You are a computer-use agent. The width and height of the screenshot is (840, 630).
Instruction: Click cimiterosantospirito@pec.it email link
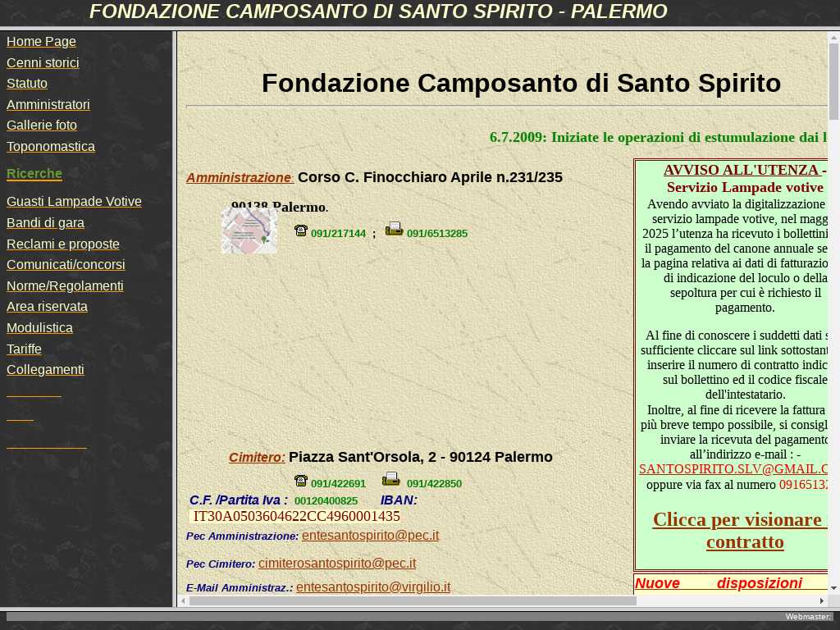[336, 564]
